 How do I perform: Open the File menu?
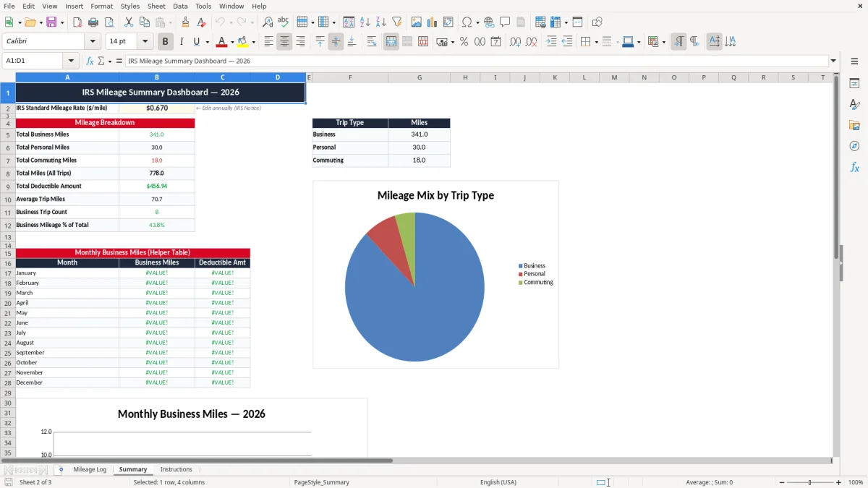[9, 6]
